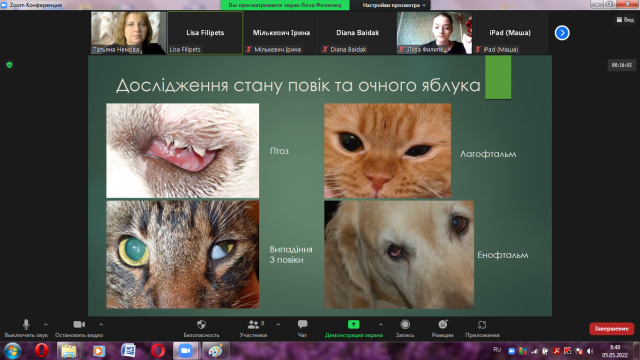Select the Мількевич Ірина participant tile
Image resolution: width=640 pixels, height=360 pixels.
tap(281, 33)
